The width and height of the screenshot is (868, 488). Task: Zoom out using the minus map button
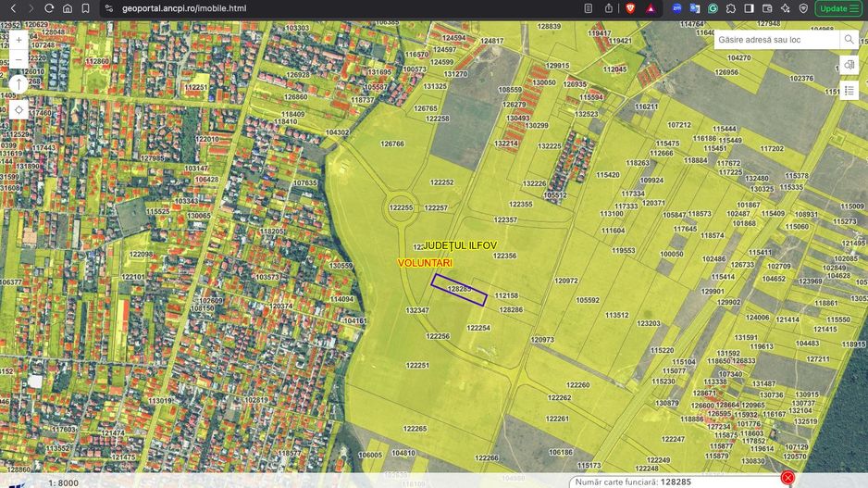tap(19, 57)
